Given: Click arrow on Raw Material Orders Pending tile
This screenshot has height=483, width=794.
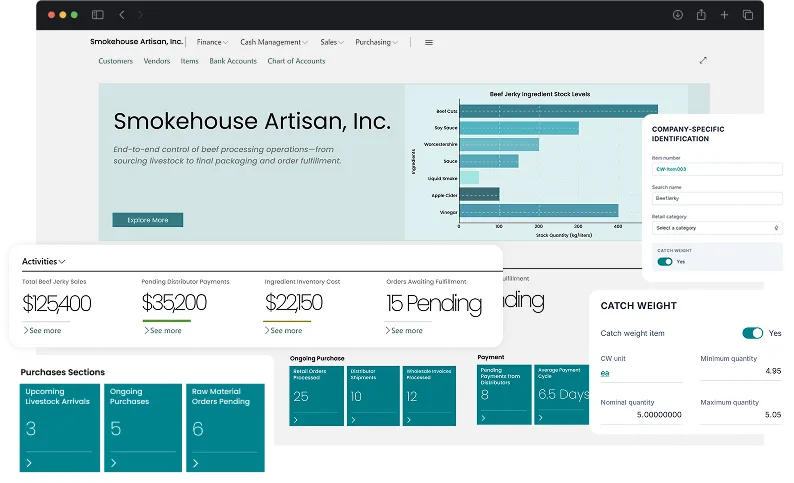Looking at the screenshot, I should pos(195,463).
